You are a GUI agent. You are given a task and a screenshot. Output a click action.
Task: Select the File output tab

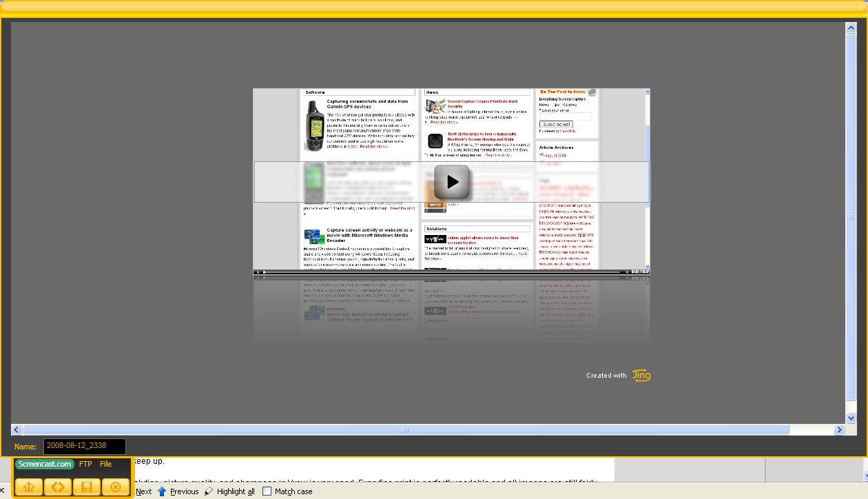pyautogui.click(x=105, y=464)
